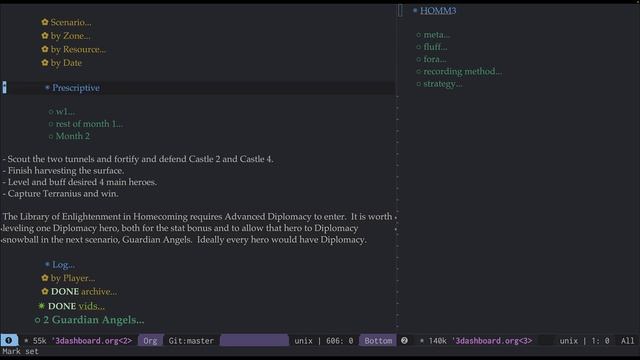Click window number 2 icon in right modeline

click(404, 340)
